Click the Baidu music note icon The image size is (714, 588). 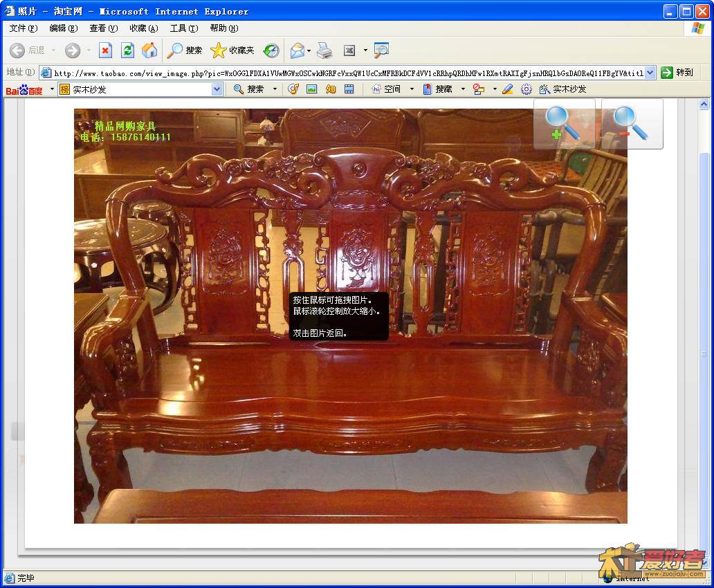(293, 89)
